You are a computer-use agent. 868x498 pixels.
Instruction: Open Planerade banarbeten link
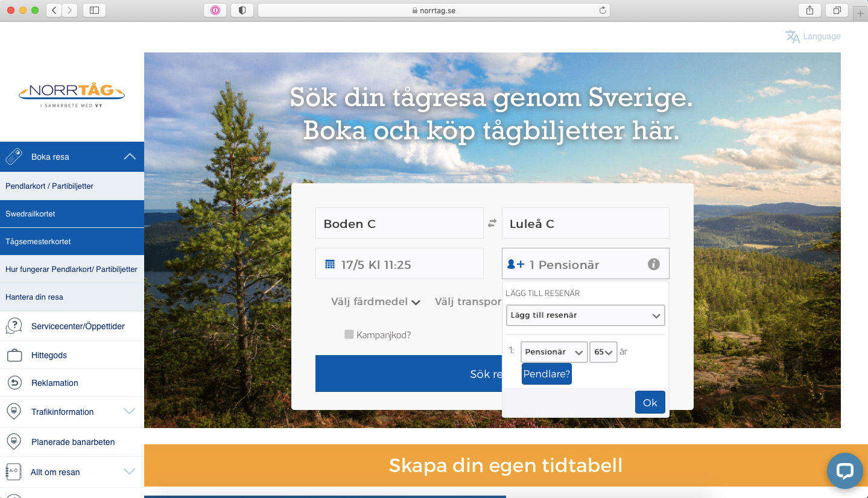pos(73,442)
